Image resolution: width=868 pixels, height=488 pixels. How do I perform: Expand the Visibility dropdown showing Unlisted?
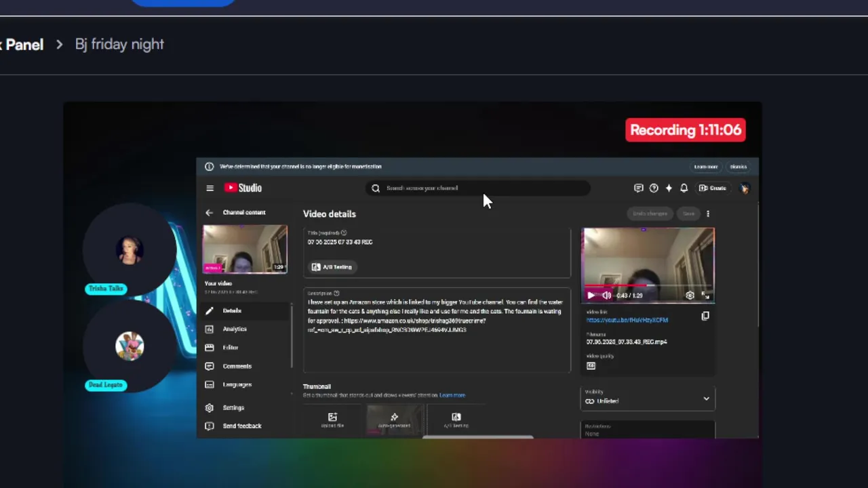pos(648,399)
